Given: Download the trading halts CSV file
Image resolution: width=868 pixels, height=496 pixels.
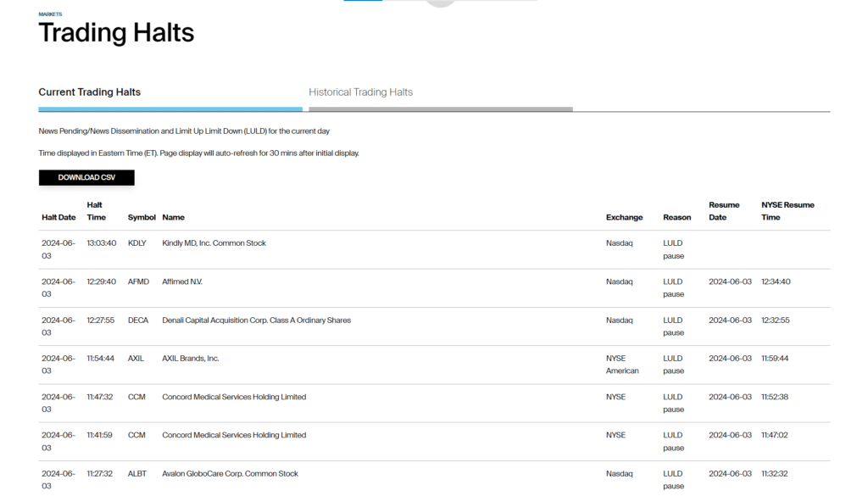Looking at the screenshot, I should click(86, 178).
